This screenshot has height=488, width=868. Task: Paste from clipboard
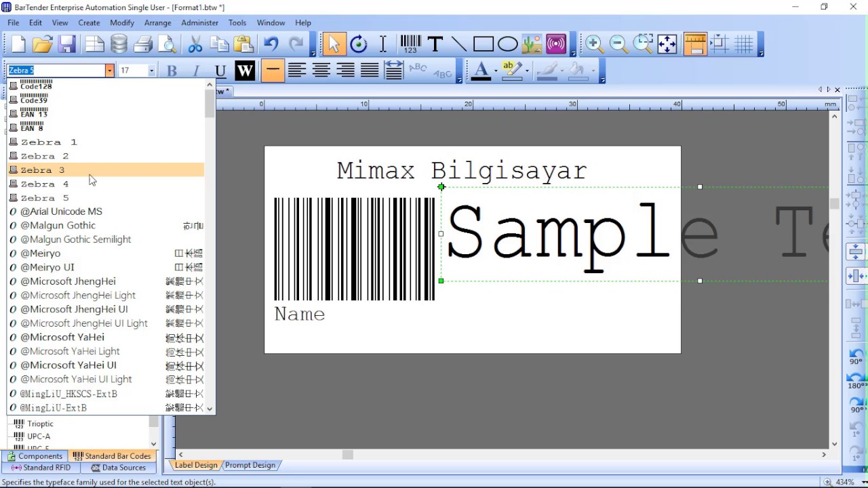[243, 45]
